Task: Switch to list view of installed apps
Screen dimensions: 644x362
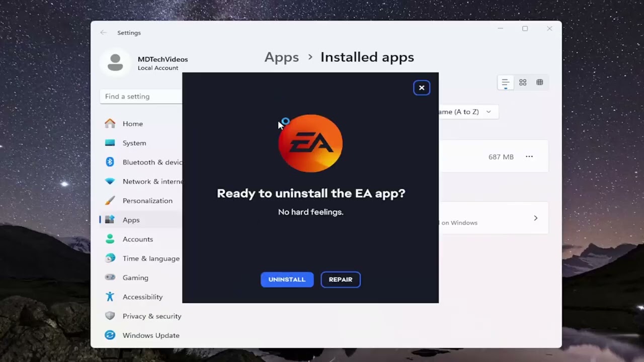Action: tap(506, 82)
